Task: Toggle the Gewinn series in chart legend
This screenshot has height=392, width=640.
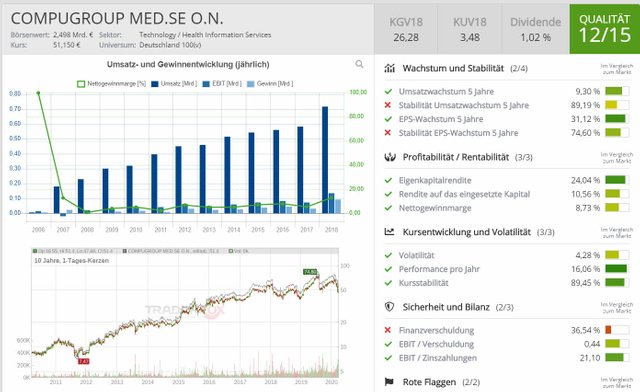Action: 270,84
